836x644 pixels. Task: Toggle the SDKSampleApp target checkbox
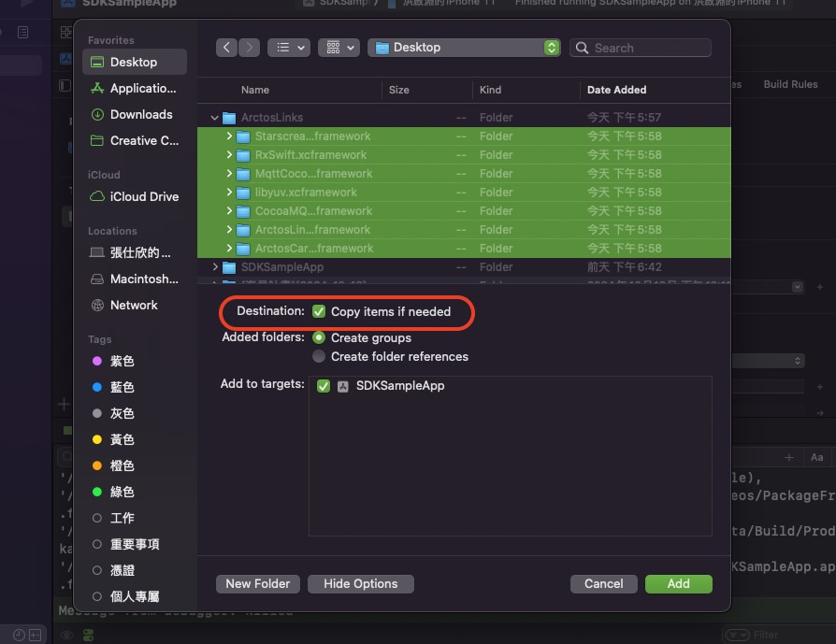point(324,385)
